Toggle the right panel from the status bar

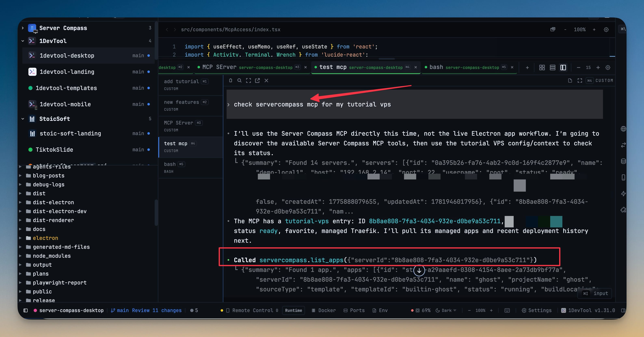623,310
